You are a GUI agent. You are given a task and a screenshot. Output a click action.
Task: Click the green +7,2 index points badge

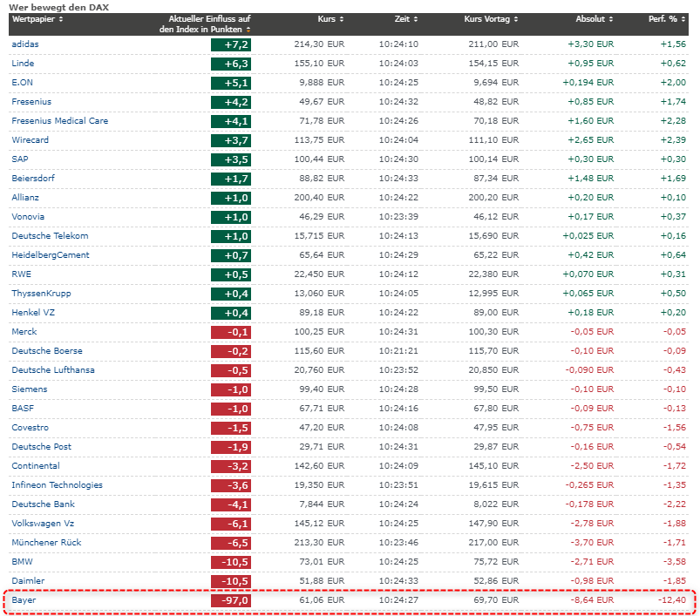point(231,44)
